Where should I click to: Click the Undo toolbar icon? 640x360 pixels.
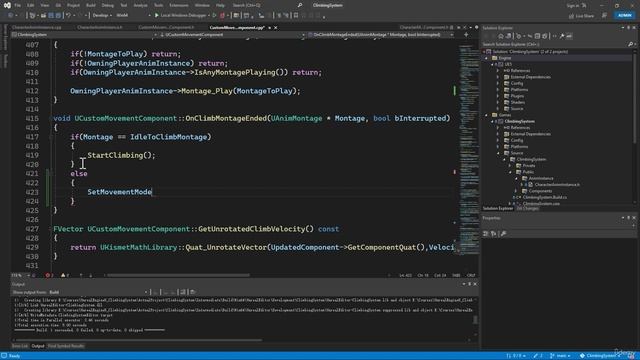tap(68, 16)
